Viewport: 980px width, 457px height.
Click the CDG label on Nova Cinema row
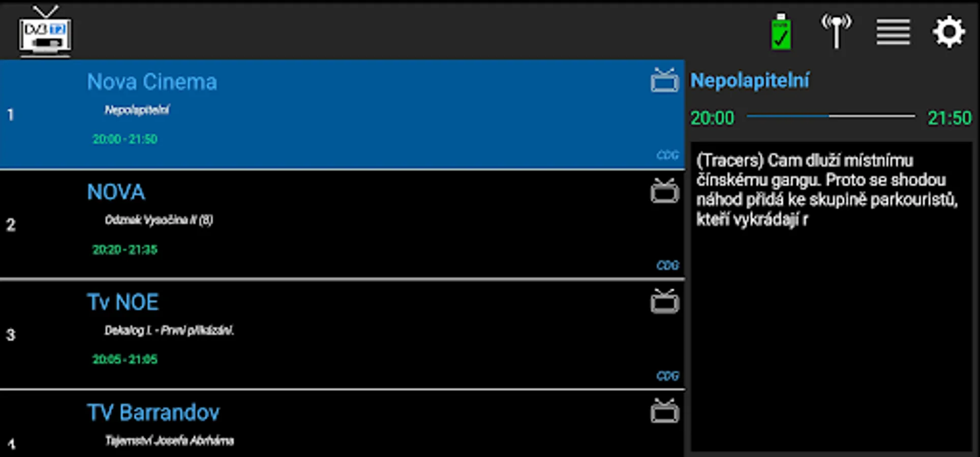[667, 155]
